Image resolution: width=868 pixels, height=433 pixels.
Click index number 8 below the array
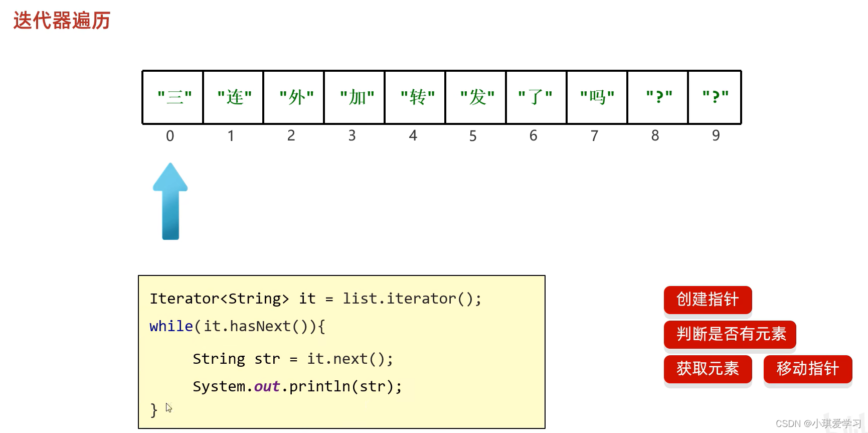pyautogui.click(x=655, y=135)
